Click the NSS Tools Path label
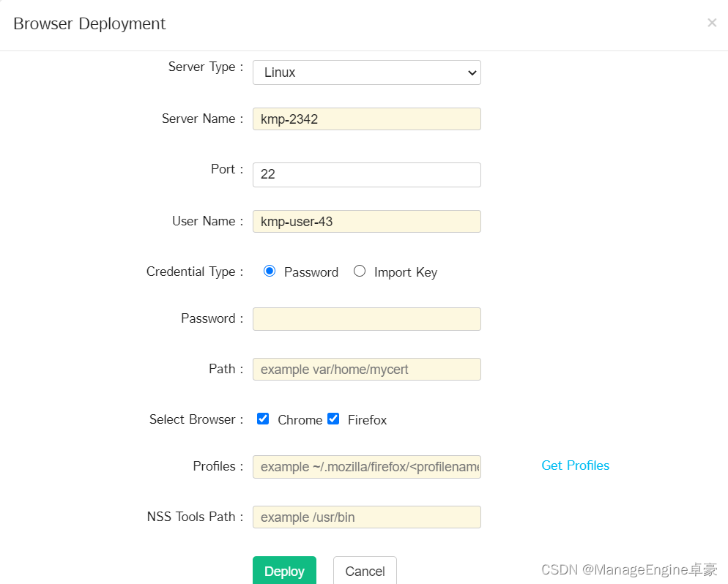 [x=195, y=517]
